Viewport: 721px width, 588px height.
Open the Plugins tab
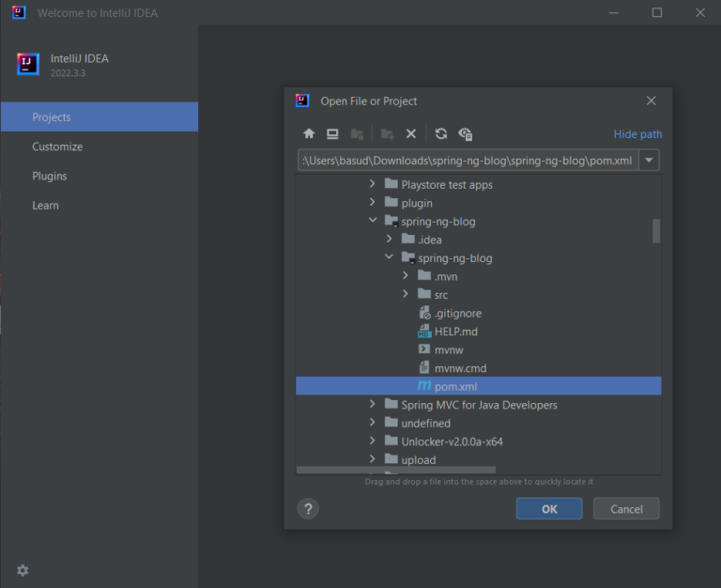click(x=50, y=177)
